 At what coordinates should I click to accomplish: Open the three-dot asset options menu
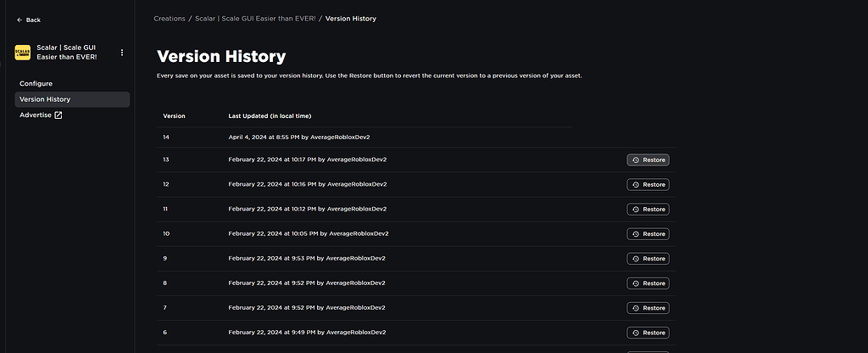click(x=122, y=53)
